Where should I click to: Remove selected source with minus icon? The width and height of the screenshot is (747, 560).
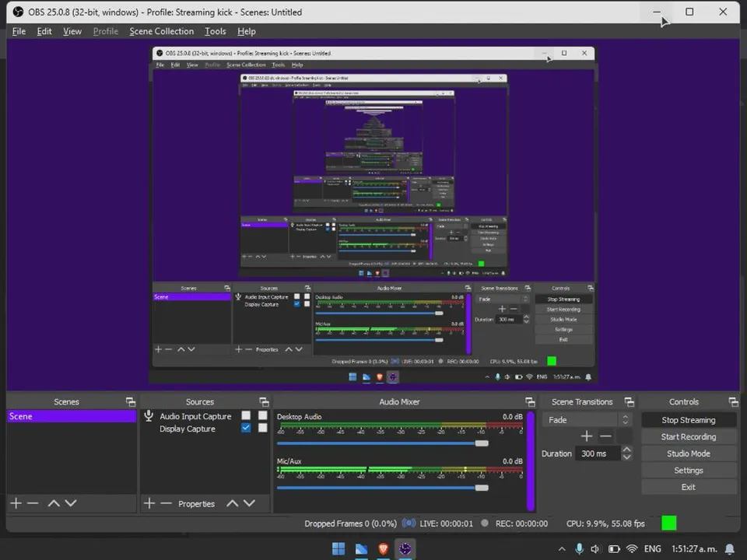click(x=166, y=503)
